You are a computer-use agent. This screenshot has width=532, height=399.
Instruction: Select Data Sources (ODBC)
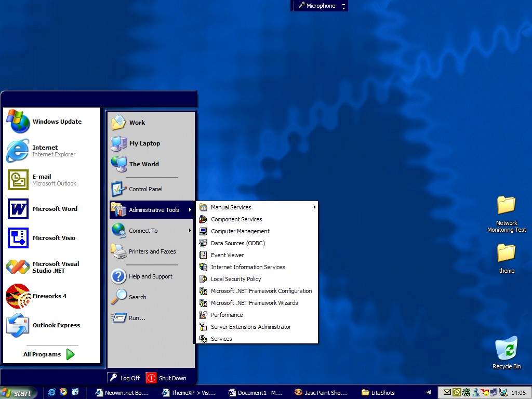[257, 243]
